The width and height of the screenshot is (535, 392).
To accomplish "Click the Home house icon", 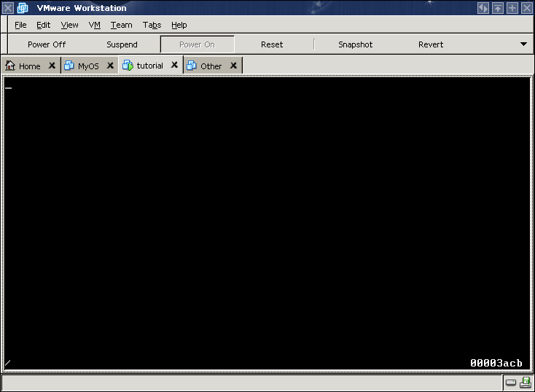I will [10, 65].
